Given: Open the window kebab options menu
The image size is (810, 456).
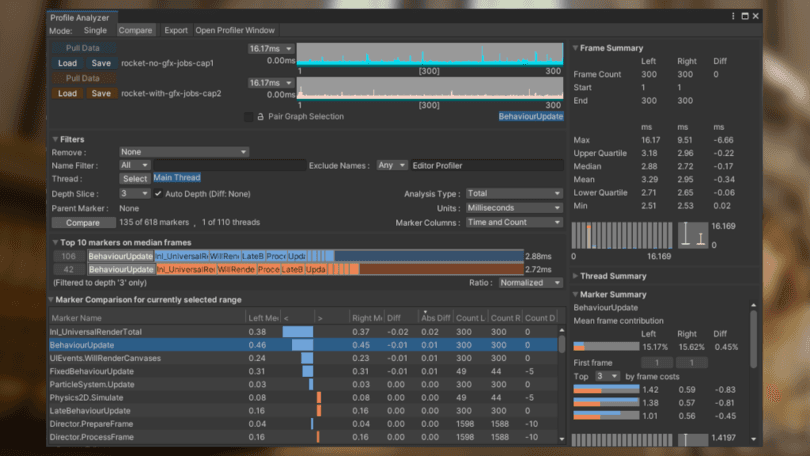Looking at the screenshot, I should coord(733,16).
